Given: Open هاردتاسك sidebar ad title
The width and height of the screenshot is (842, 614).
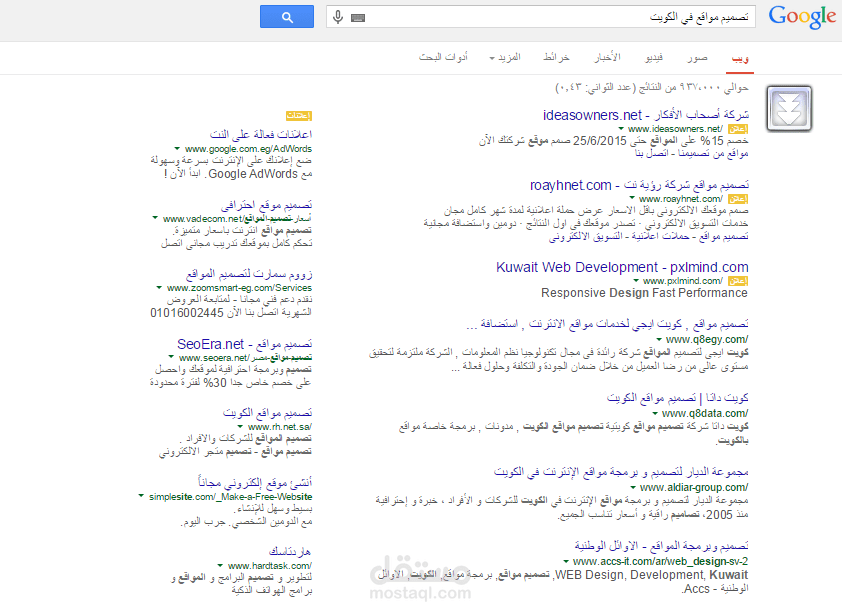Looking at the screenshot, I should (289, 552).
